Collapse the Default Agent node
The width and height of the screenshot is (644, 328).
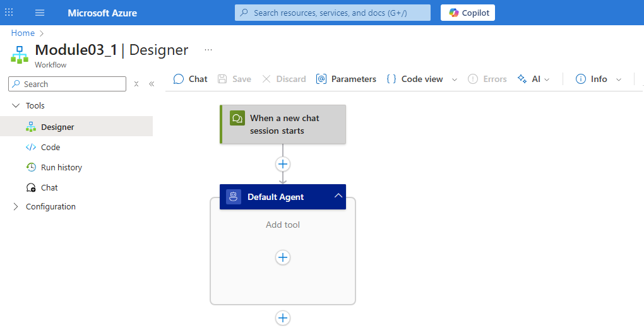(x=338, y=196)
